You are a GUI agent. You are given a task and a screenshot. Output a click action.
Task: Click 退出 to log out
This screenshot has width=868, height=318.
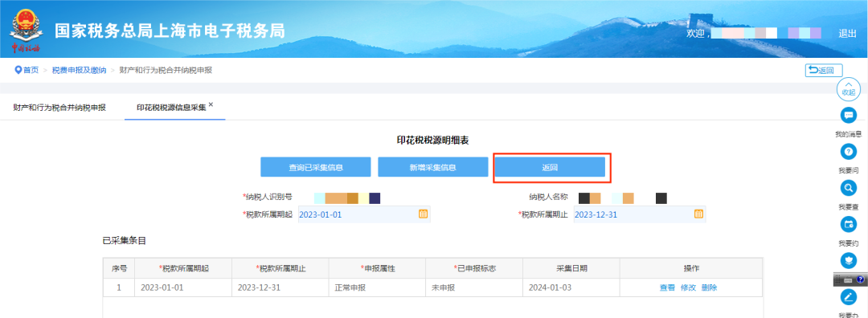pos(848,33)
